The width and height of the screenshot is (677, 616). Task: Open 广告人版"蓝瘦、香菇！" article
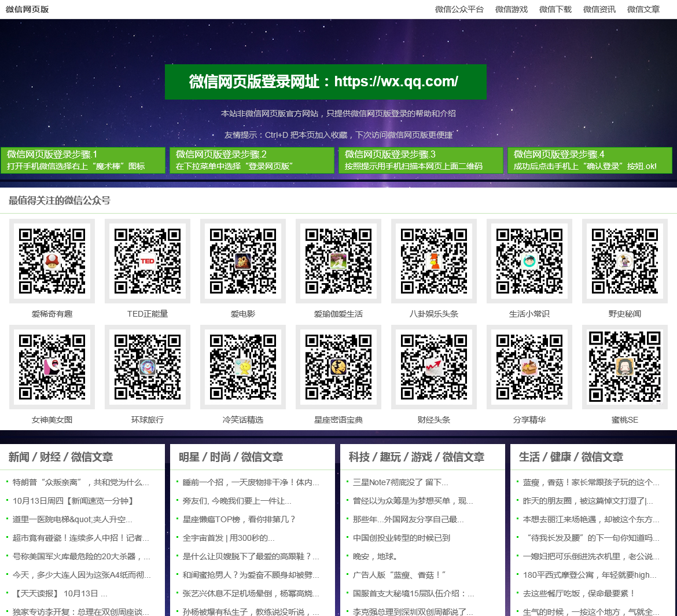pyautogui.click(x=399, y=575)
